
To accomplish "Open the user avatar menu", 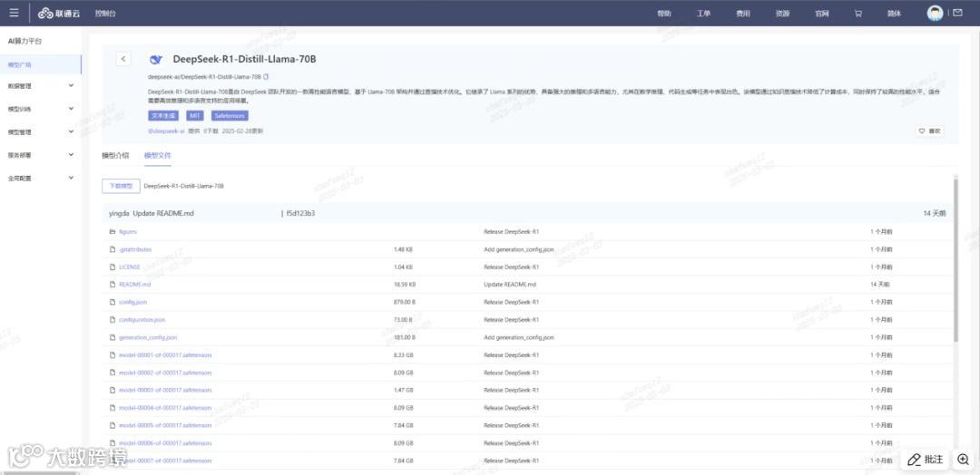I will pos(935,13).
